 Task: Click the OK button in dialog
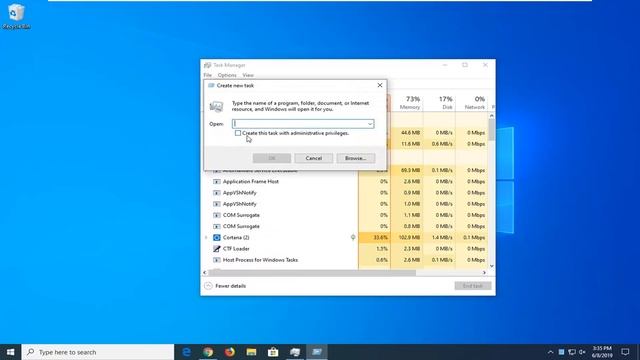click(x=272, y=158)
